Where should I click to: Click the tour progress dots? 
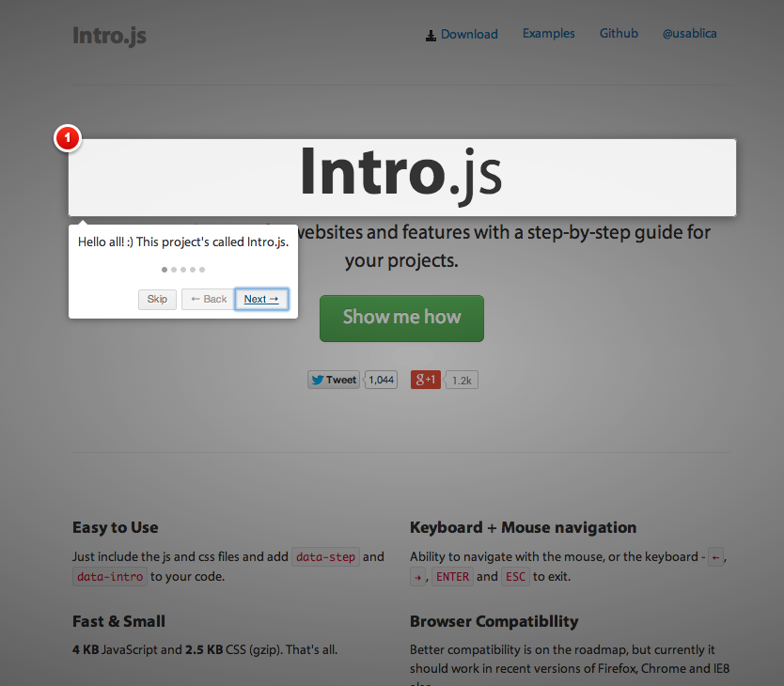182,270
